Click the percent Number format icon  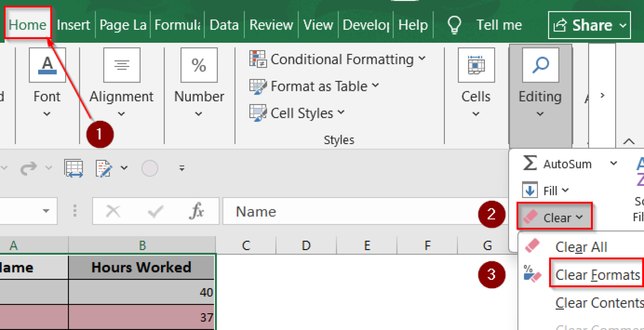[x=199, y=65]
